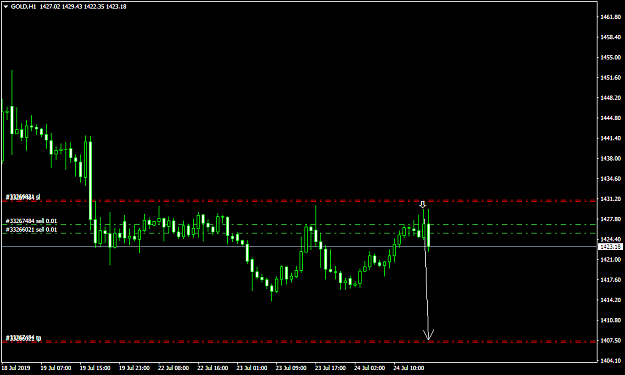Click the '22 Jul 08:00' time axis label
Image resolution: width=625 pixels, height=375 pixels.
coord(173,368)
